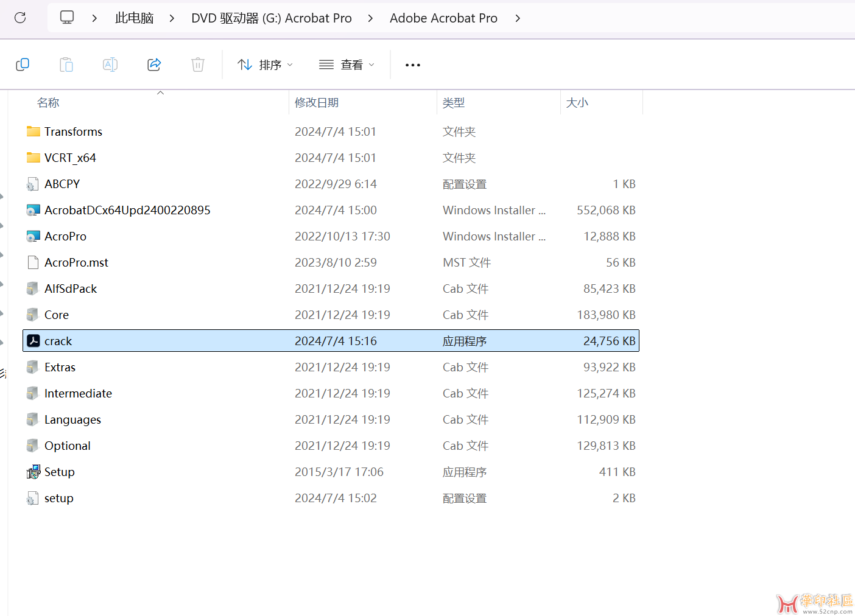This screenshot has height=616, width=855.
Task: Click Adobe Acrobat Pro breadcrumb segment
Action: point(443,18)
